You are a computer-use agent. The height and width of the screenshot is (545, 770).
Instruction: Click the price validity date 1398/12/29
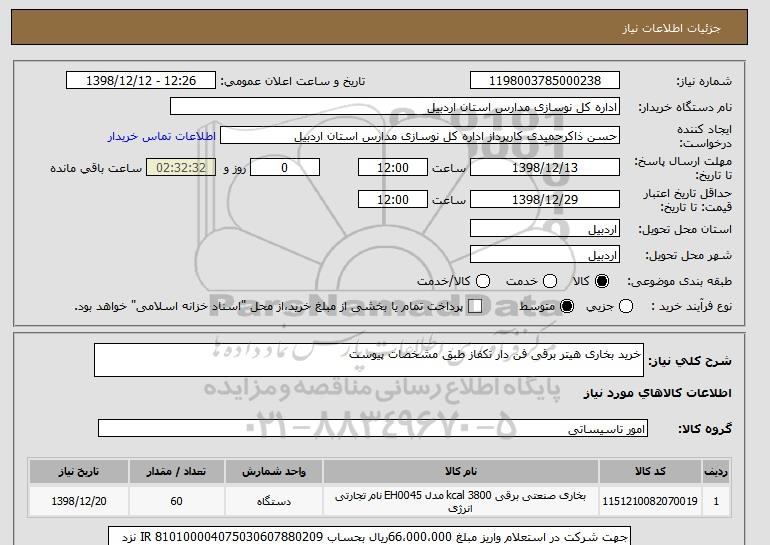click(x=545, y=199)
